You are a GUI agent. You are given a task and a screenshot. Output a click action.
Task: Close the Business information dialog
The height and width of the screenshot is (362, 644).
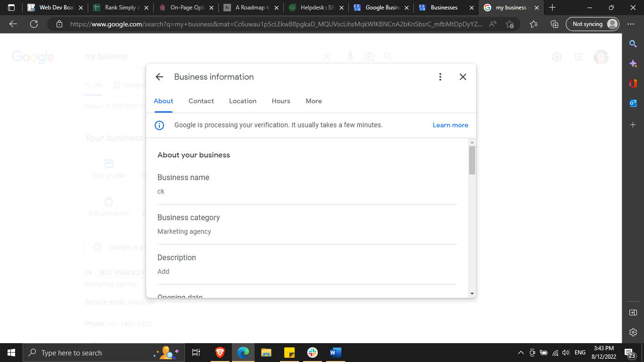(463, 77)
